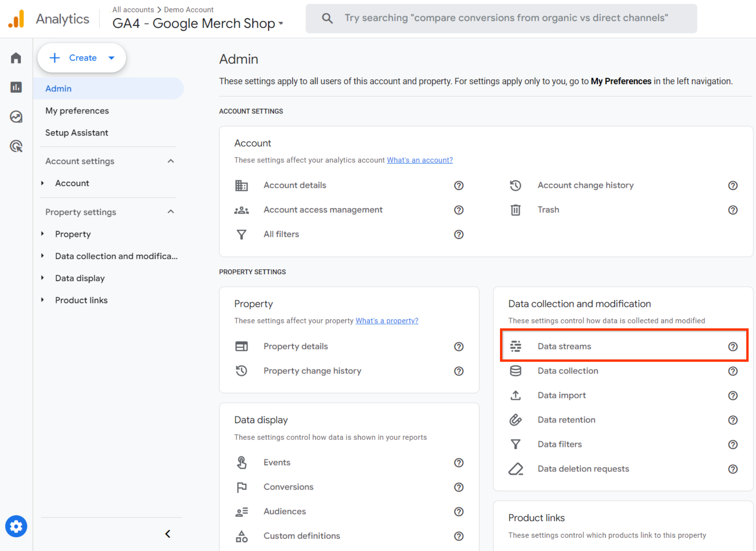The image size is (756, 551).
Task: Expand Data collection and modifica... tree item
Action: coord(42,256)
